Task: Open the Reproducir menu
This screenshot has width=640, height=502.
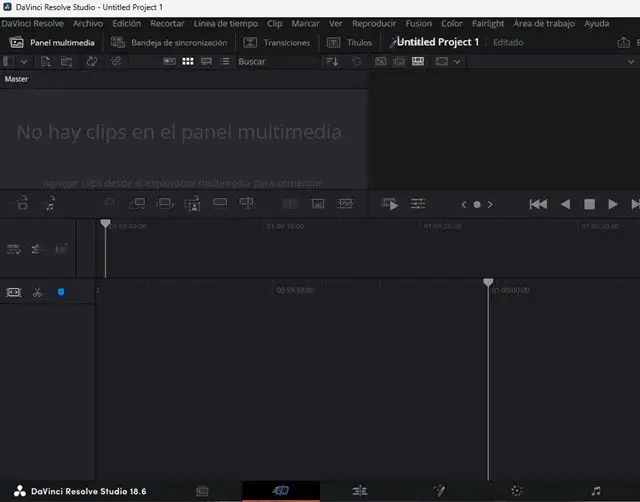Action: point(374,24)
